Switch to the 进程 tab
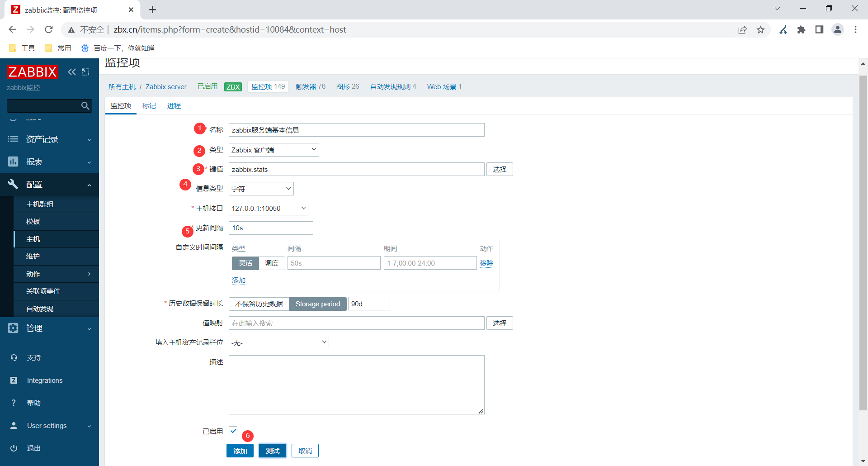 point(174,106)
